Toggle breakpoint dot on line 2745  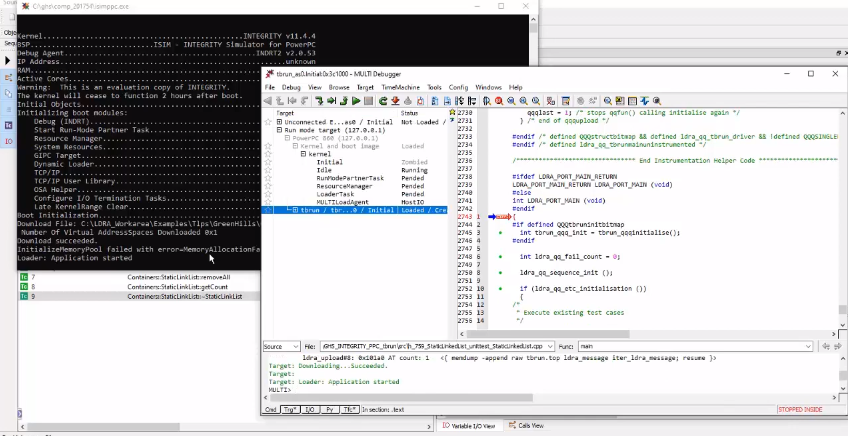click(x=500, y=233)
